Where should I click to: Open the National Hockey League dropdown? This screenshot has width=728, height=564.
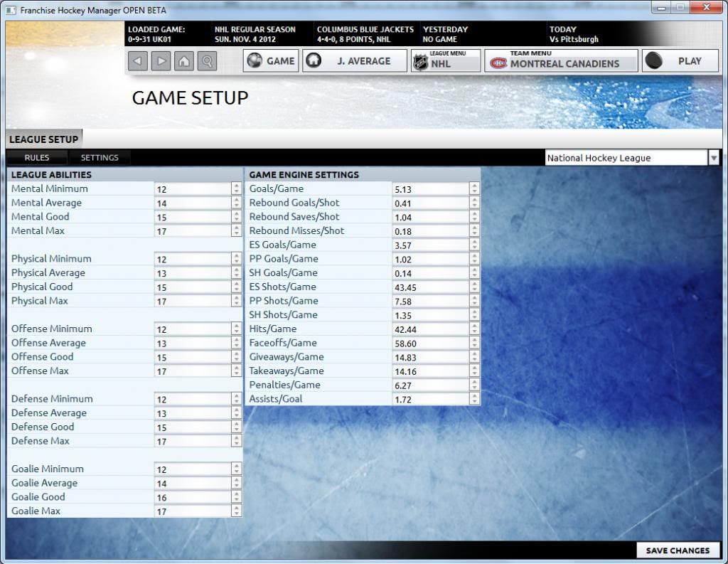(626, 158)
